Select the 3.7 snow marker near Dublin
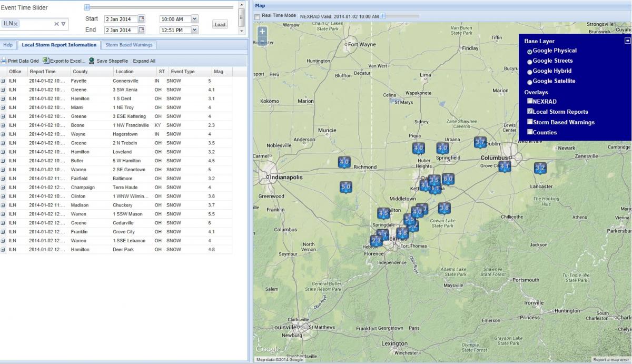 pyautogui.click(x=480, y=142)
